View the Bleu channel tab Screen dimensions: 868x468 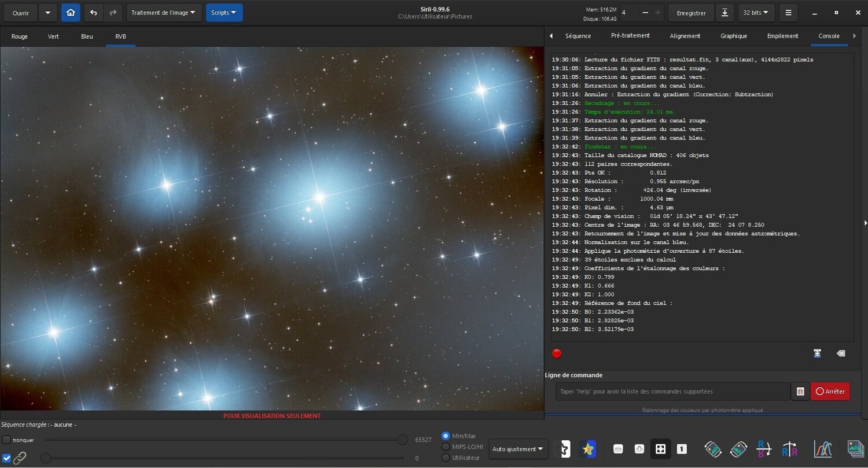pos(87,36)
